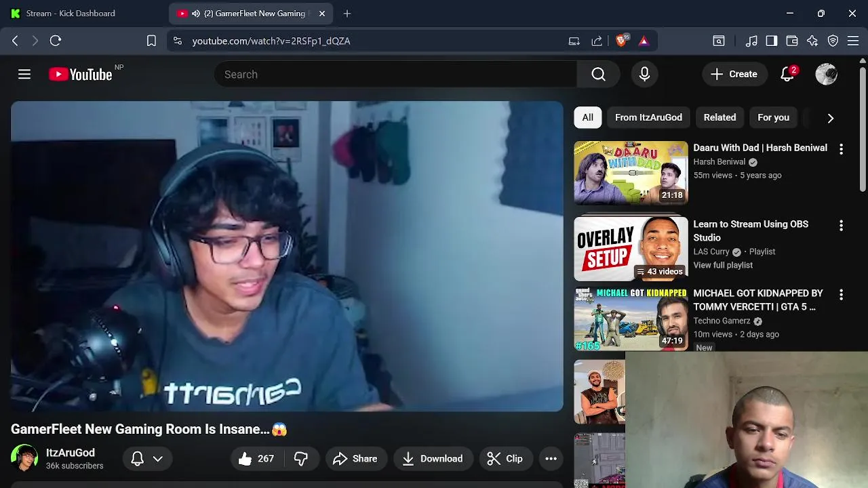Open Brave Rewards triangle icon
The height and width of the screenshot is (488, 868).
click(x=644, y=41)
